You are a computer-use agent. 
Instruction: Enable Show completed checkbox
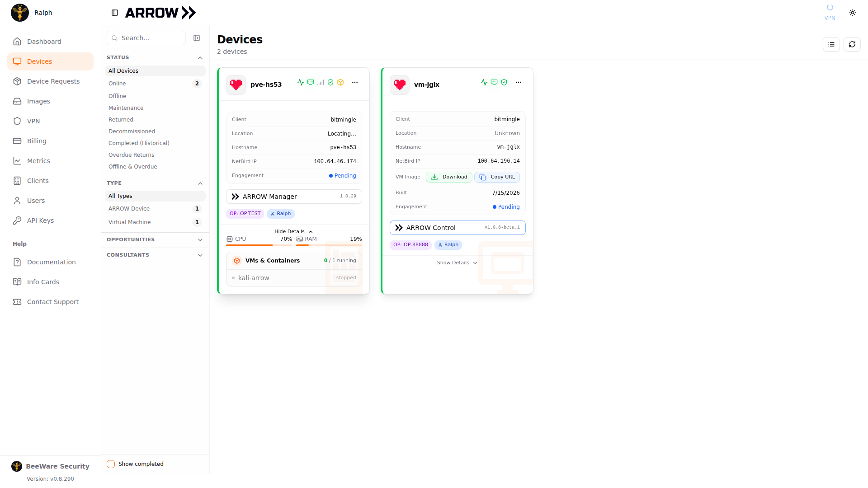click(x=111, y=464)
